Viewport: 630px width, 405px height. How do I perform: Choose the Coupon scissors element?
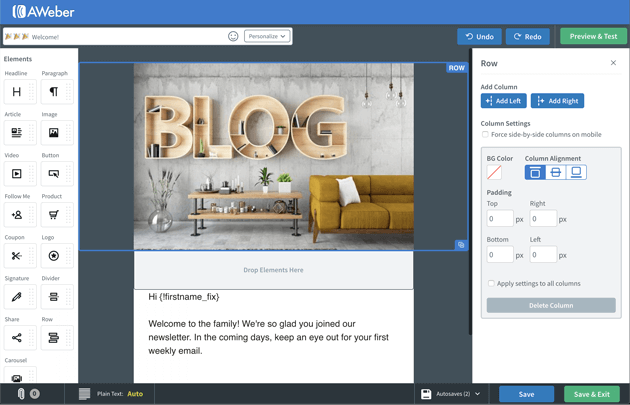click(x=17, y=256)
